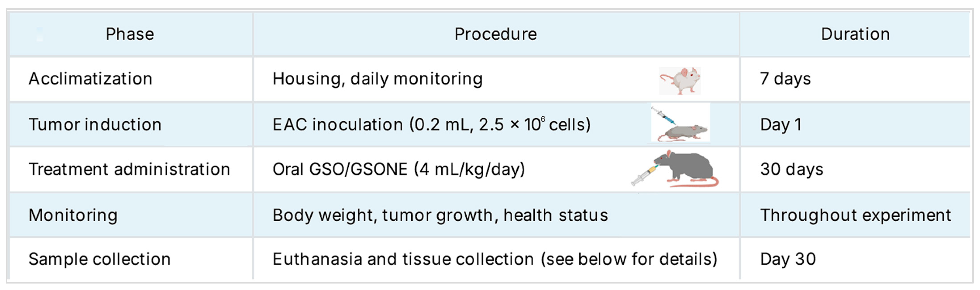Click the Oral GSO/GSONE procedure text
The height and width of the screenshot is (290, 980).
[399, 169]
